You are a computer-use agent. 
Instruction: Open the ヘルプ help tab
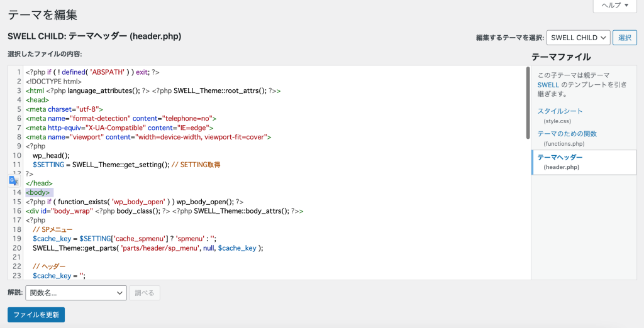pyautogui.click(x=615, y=5)
